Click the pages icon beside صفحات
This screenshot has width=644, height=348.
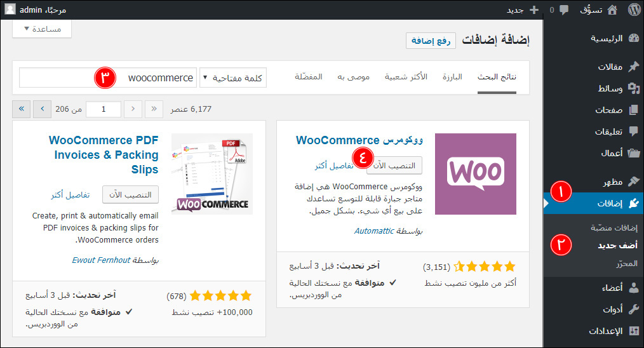coord(634,110)
